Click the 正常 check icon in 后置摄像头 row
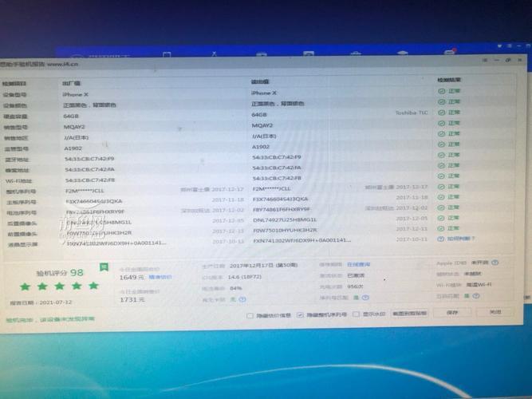The height and width of the screenshot is (399, 532). pos(441,218)
